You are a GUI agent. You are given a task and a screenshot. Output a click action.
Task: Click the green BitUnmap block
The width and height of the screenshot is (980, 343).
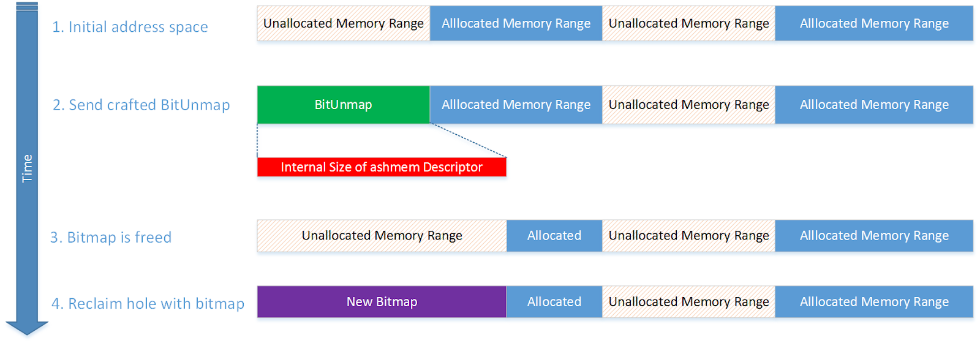(x=343, y=105)
